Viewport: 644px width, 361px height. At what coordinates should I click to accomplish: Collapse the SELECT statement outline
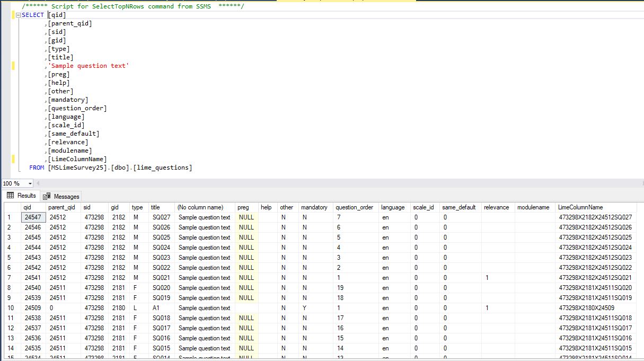coord(18,15)
